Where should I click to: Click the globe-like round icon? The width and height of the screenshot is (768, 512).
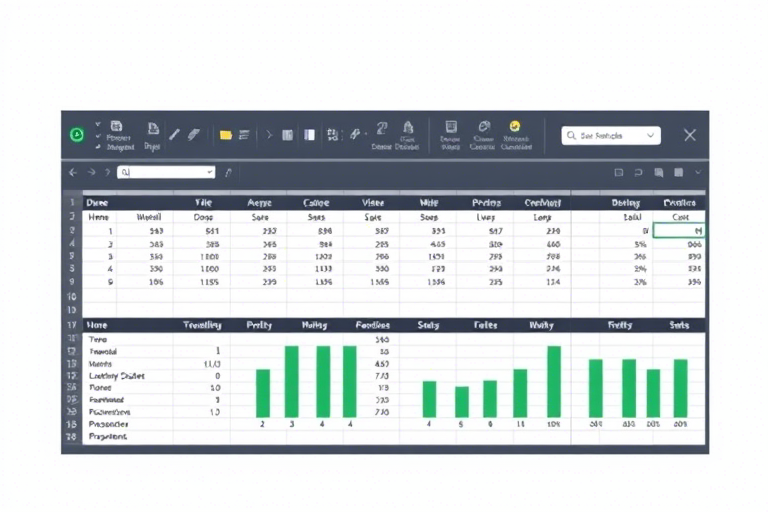point(484,127)
